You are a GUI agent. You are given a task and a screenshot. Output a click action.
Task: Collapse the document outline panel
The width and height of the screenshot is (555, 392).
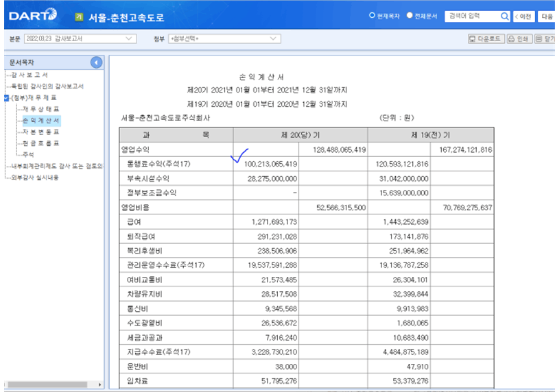coord(96,62)
